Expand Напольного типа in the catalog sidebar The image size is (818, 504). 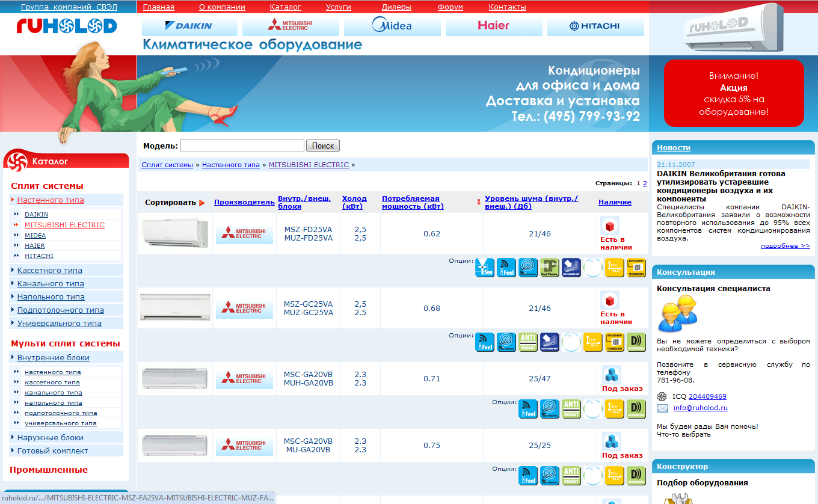(x=51, y=297)
